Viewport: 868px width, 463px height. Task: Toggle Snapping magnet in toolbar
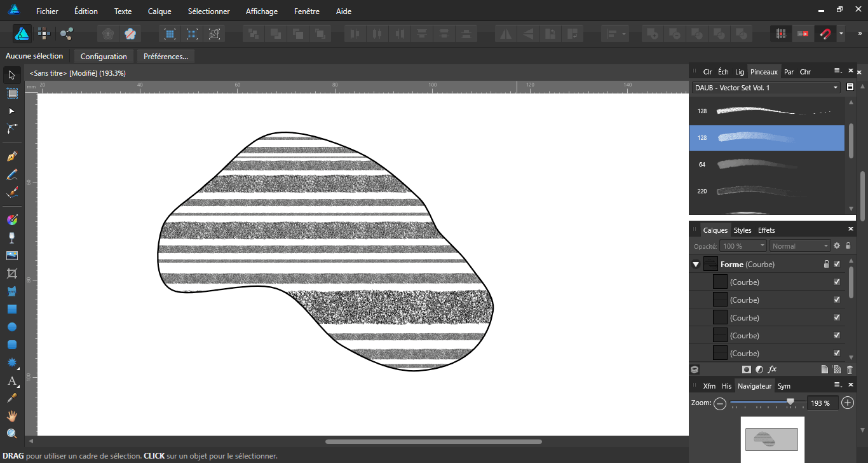(x=825, y=34)
